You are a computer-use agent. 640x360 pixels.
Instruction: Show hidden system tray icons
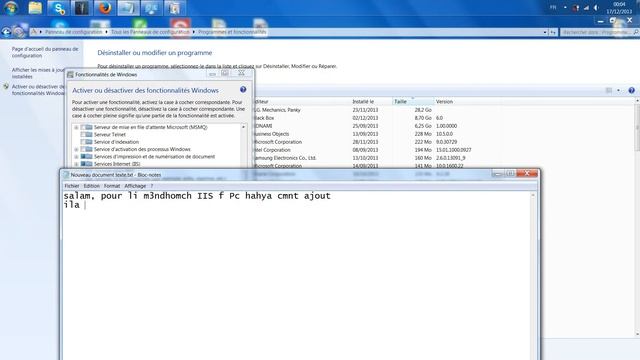[x=565, y=7]
